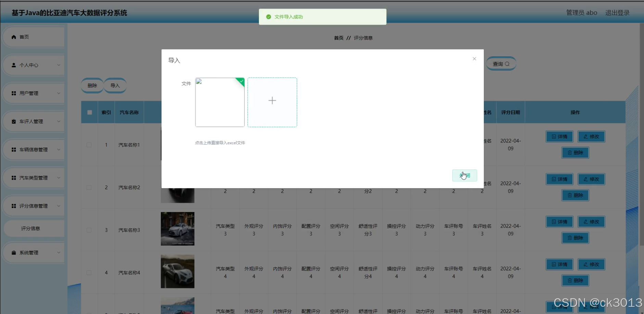644x314 pixels.
Task: Click the 导入 button above the table
Action: [x=115, y=86]
